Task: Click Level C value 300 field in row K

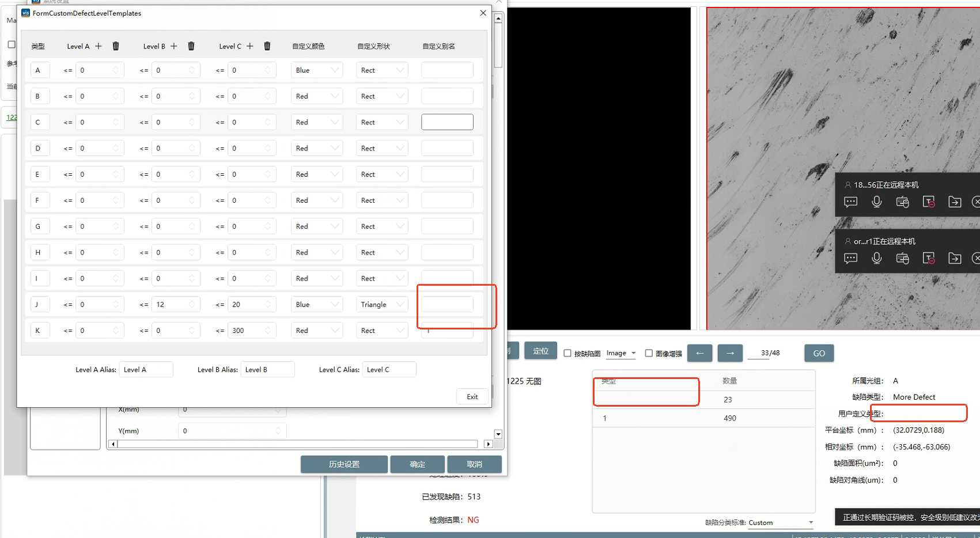Action: (252, 331)
